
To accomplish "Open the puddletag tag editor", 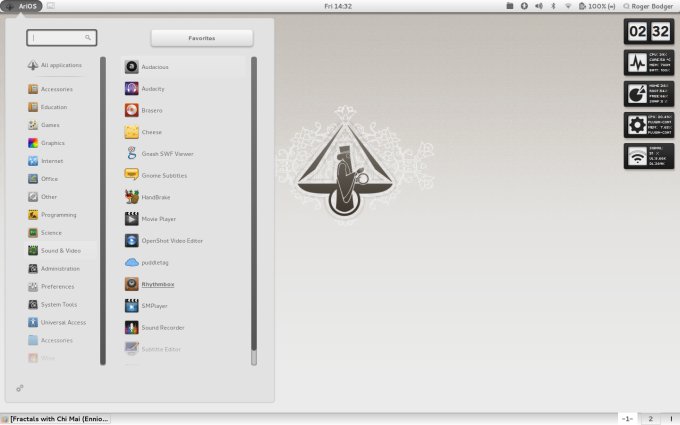I will coord(154,262).
